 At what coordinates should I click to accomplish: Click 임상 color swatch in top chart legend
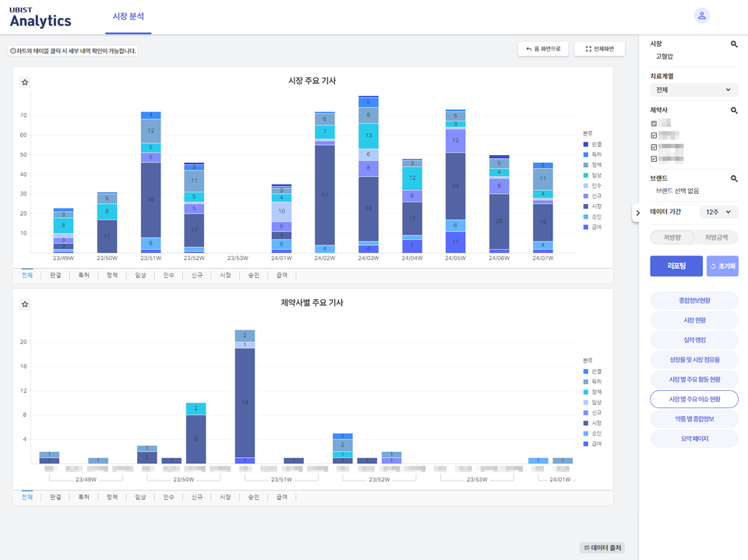coord(586,175)
